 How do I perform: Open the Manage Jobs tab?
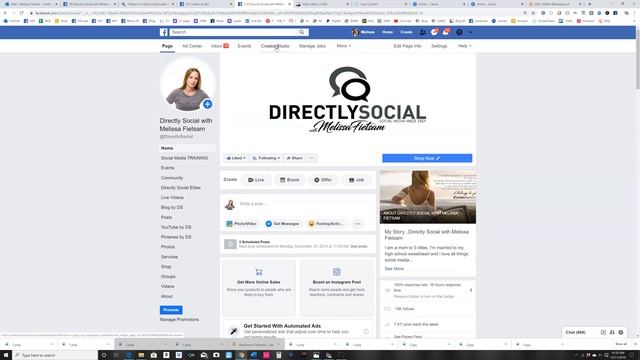312,46
